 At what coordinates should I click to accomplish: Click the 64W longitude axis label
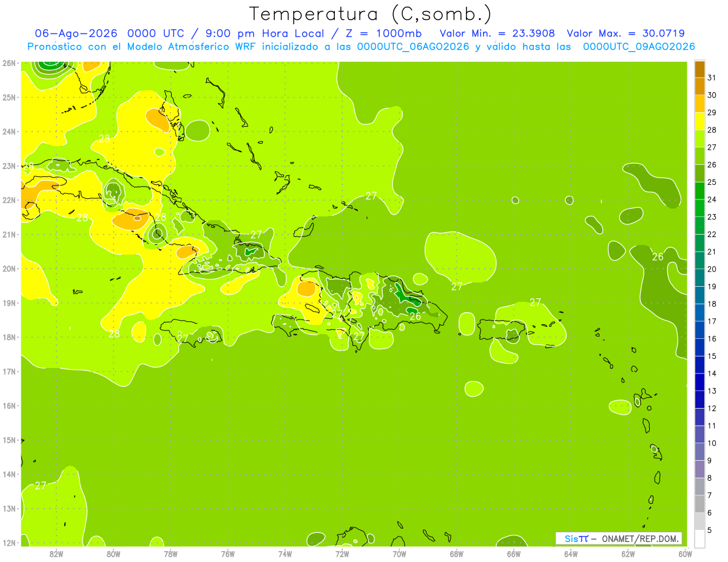click(571, 554)
